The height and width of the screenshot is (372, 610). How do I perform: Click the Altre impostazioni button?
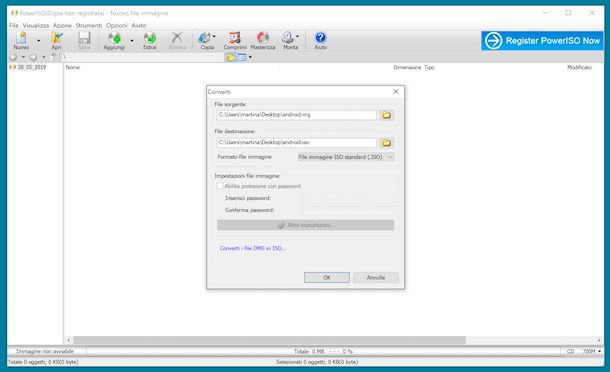pos(305,225)
